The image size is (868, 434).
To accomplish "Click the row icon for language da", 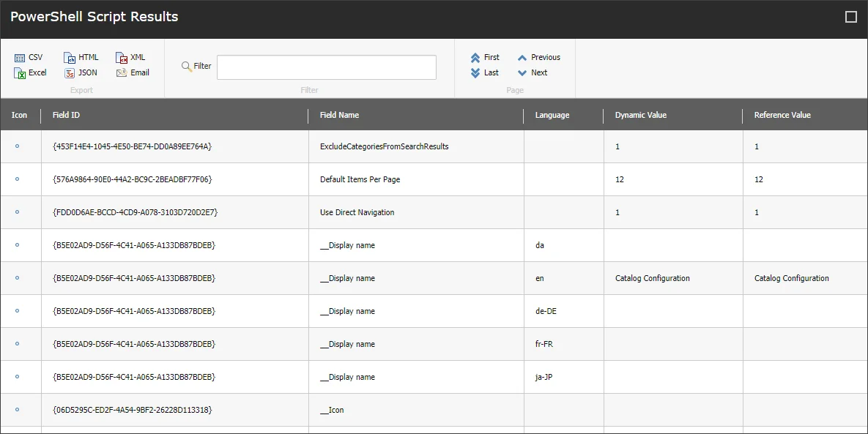I will (x=17, y=245).
